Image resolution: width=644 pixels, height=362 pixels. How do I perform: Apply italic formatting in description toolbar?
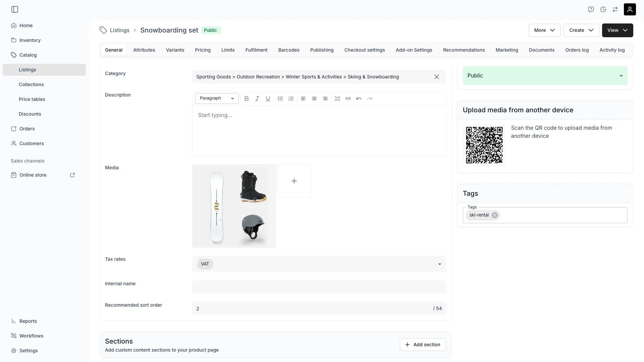257,99
